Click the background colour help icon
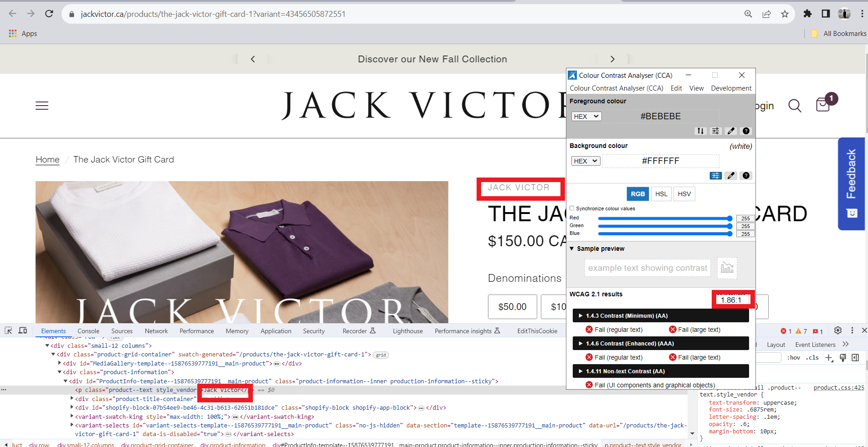This screenshot has height=447, width=868. [x=746, y=176]
